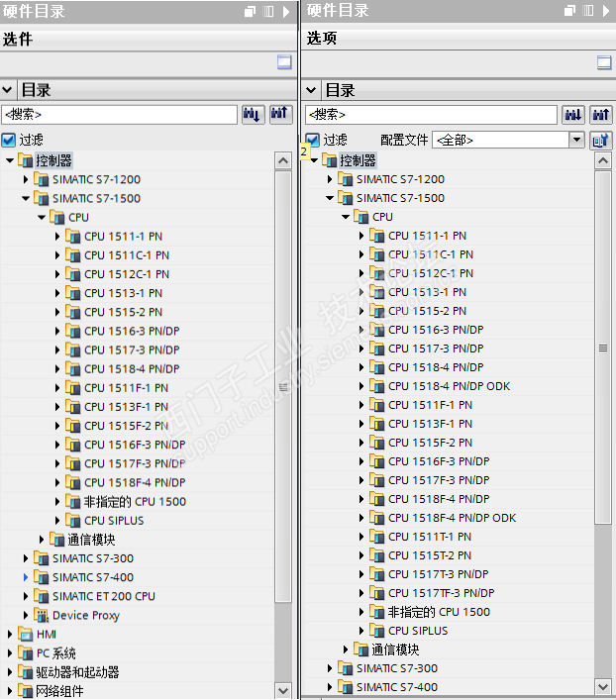
Task: Select CPU 1518-4 PN/DP in left tree
Action: [132, 368]
